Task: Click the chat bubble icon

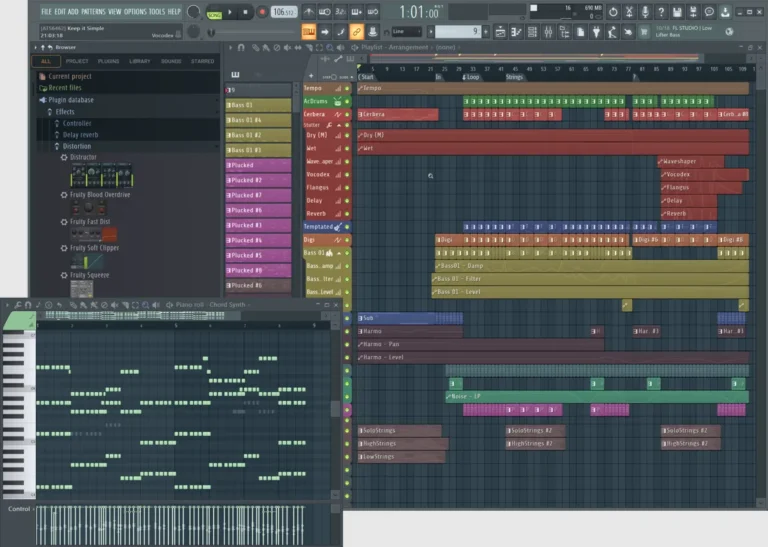Action: [709, 12]
